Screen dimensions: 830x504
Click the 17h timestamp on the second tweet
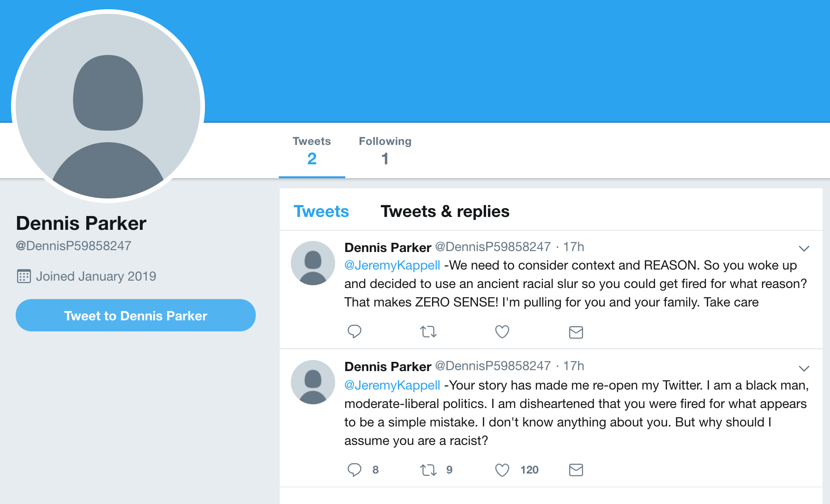pyautogui.click(x=574, y=366)
